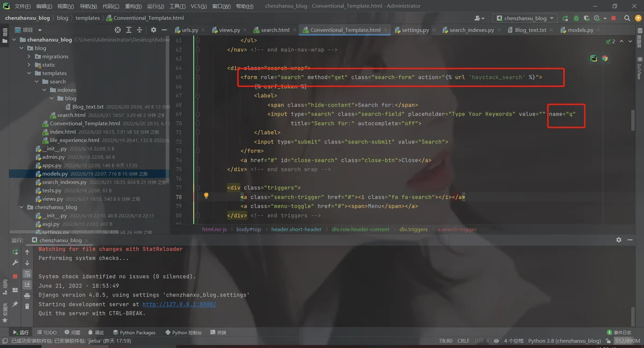644x348 pixels.
Task: Open preview in built-in PyCharm browser icon
Action: tap(594, 58)
